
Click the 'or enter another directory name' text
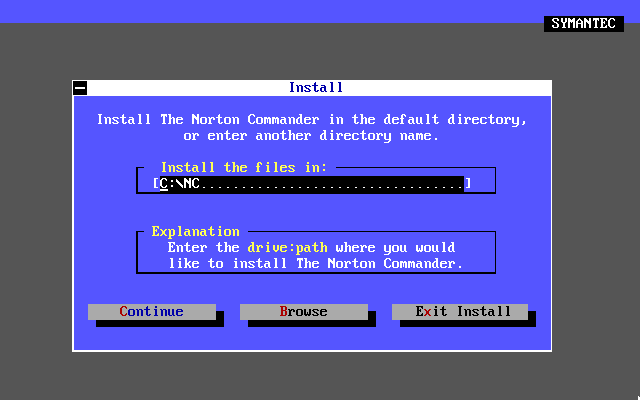click(x=311, y=136)
